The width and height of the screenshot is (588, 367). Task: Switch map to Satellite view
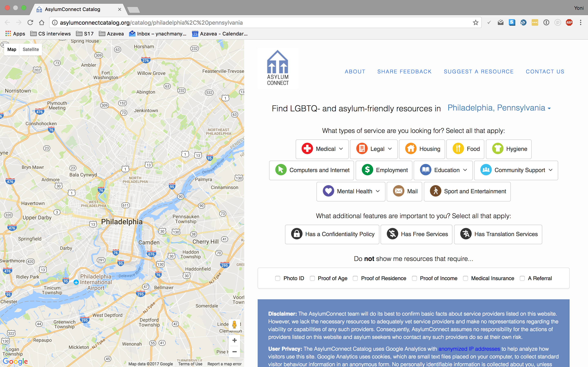point(31,49)
